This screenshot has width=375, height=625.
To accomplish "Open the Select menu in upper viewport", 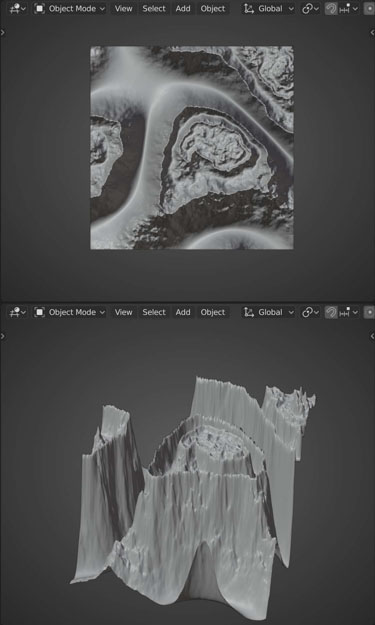I will (154, 8).
